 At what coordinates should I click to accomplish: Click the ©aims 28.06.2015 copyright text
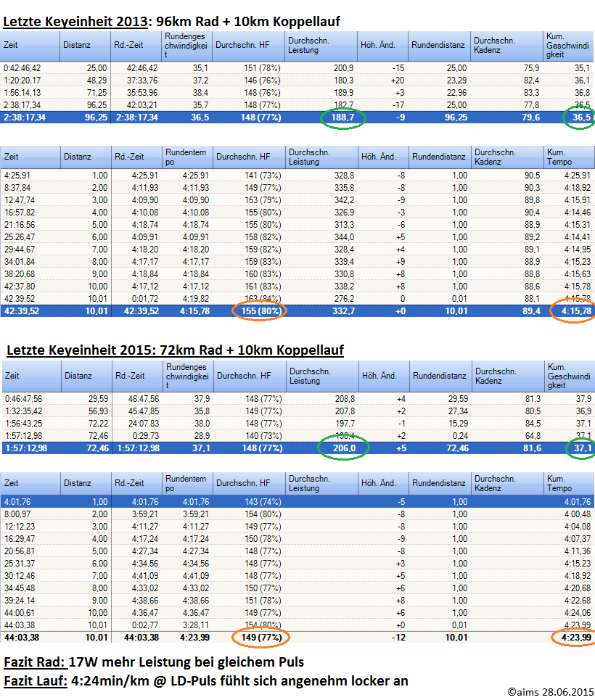click(x=549, y=690)
